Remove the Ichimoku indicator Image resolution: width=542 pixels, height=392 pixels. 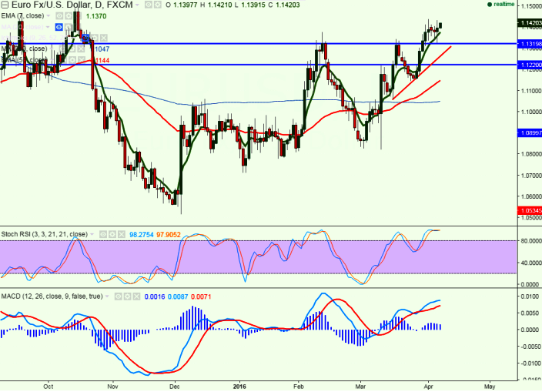[104, 38]
